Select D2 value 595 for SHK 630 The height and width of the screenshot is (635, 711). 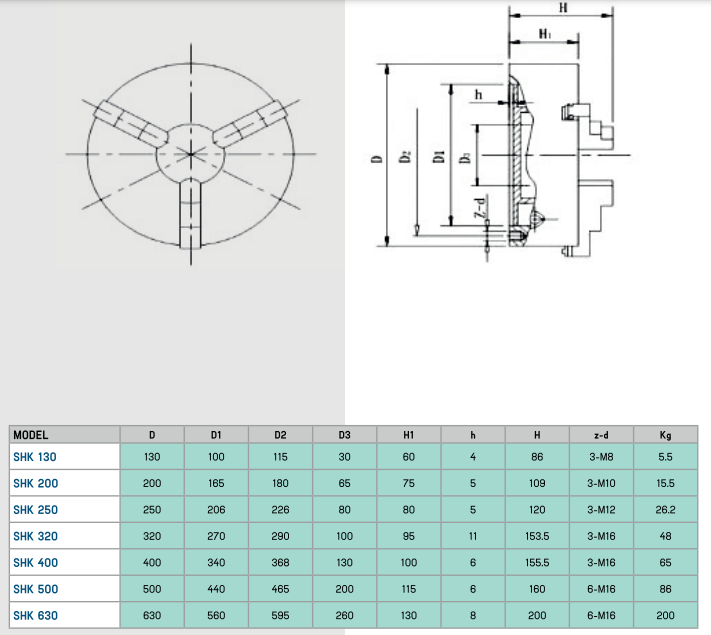pyautogui.click(x=280, y=615)
